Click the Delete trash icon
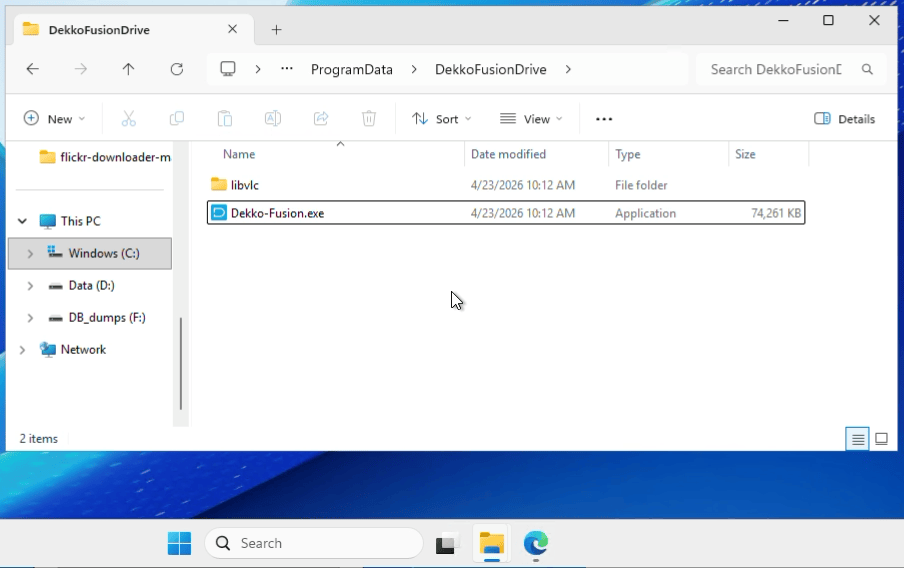The height and width of the screenshot is (568, 904). tap(369, 119)
